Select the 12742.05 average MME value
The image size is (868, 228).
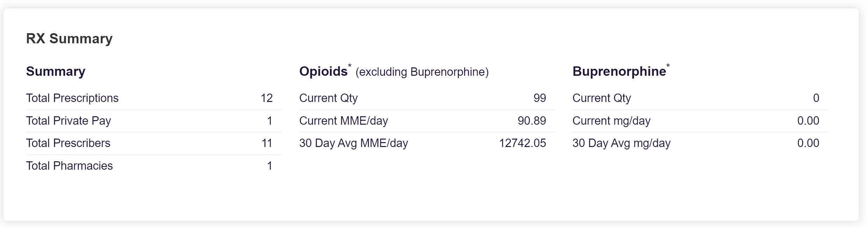(522, 143)
